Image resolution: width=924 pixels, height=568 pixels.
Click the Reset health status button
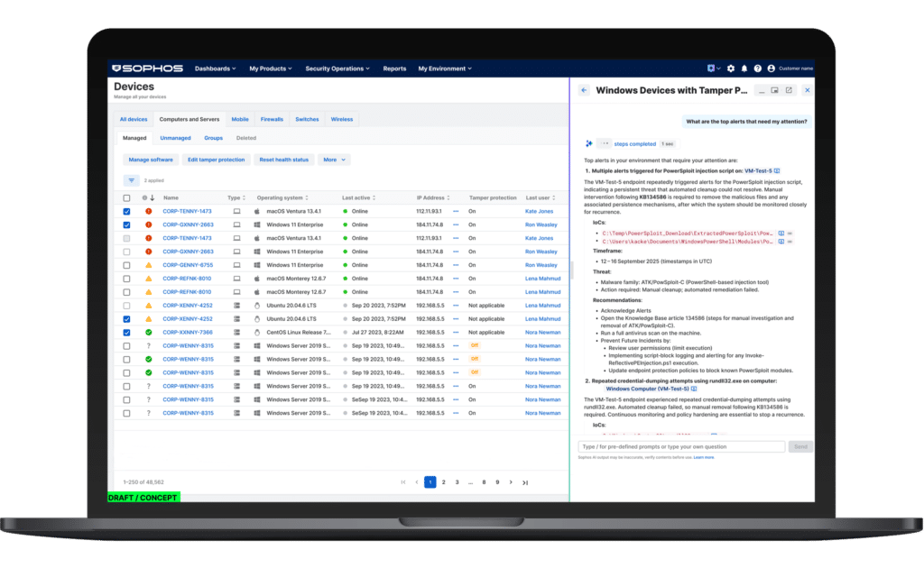[284, 160]
